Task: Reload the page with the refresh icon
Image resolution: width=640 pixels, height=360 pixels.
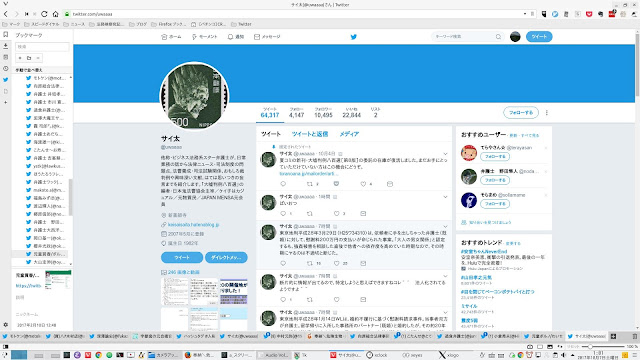Action: pyautogui.click(x=44, y=14)
